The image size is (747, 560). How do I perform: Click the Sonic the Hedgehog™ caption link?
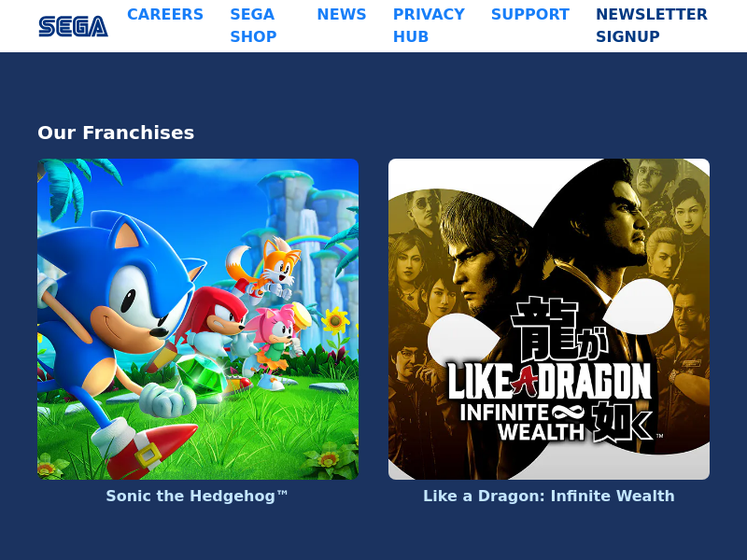(197, 497)
